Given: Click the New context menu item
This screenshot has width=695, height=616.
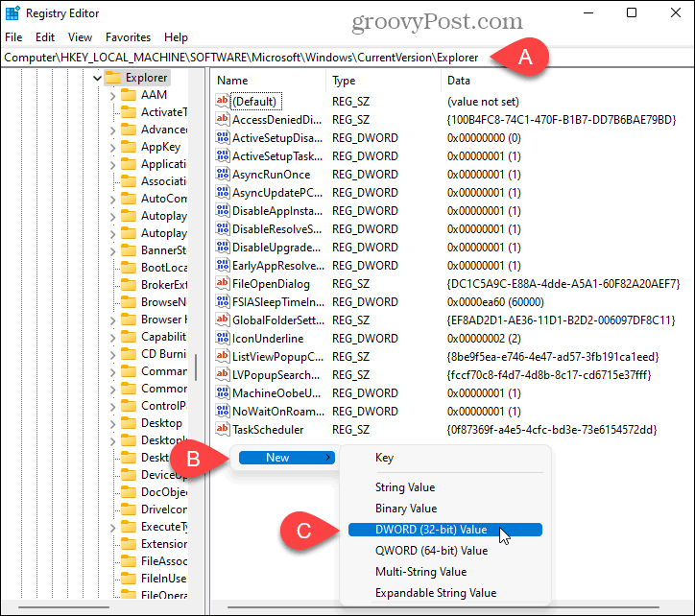Looking at the screenshot, I should tap(286, 458).
